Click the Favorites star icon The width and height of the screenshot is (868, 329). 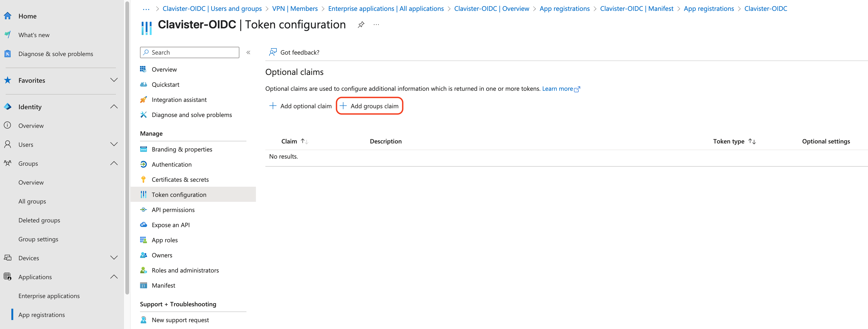point(8,80)
